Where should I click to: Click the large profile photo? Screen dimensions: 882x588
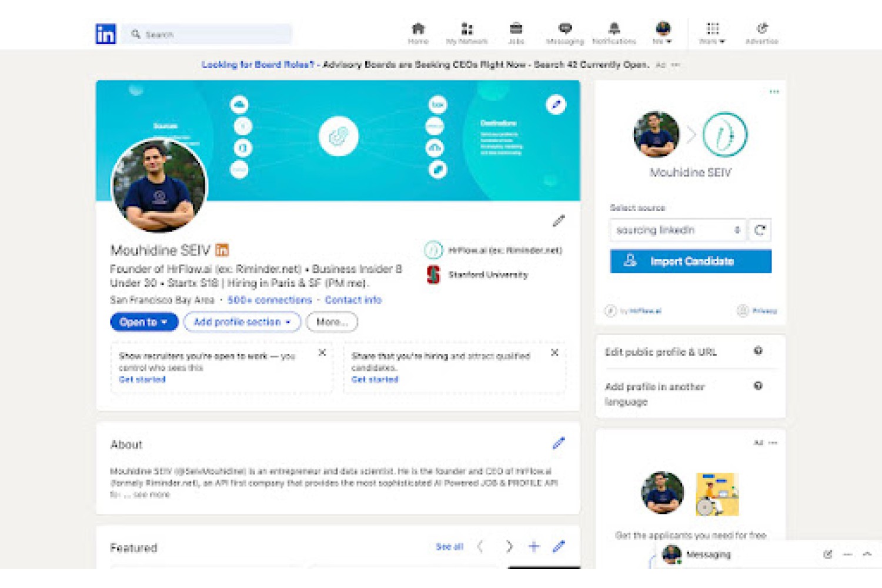(159, 186)
